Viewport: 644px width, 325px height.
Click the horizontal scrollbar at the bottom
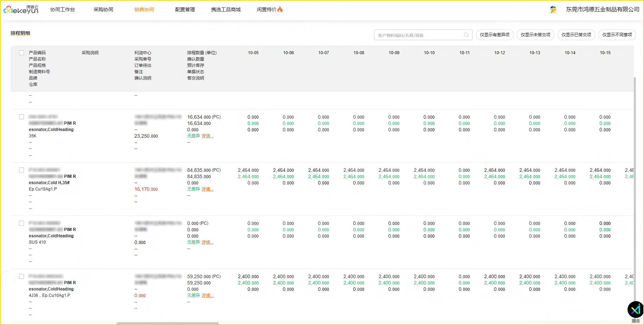(x=168, y=323)
